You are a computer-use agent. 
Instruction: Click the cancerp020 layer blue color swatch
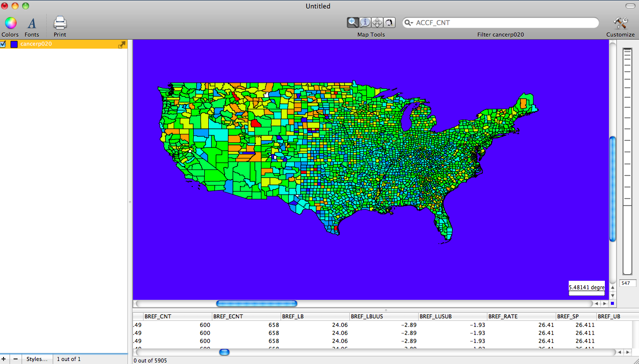(14, 44)
